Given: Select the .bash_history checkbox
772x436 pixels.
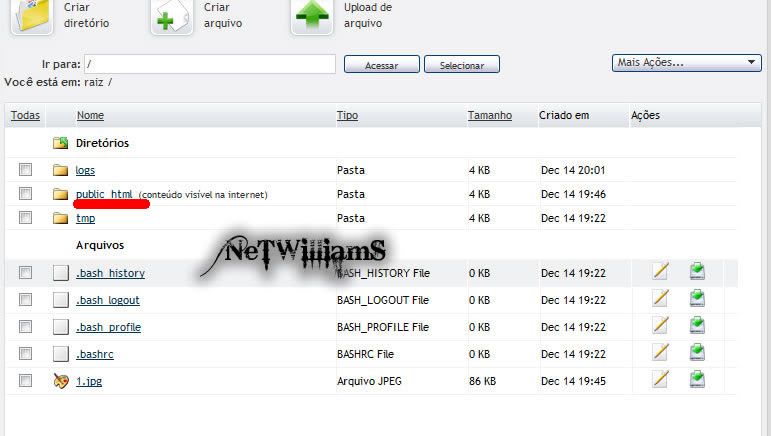Looking at the screenshot, I should pyautogui.click(x=25, y=272).
